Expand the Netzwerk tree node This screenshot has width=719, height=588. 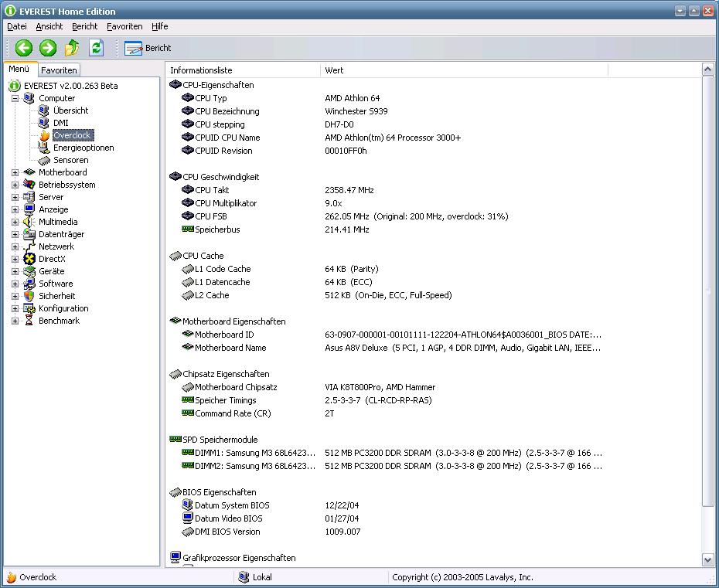pyautogui.click(x=15, y=246)
